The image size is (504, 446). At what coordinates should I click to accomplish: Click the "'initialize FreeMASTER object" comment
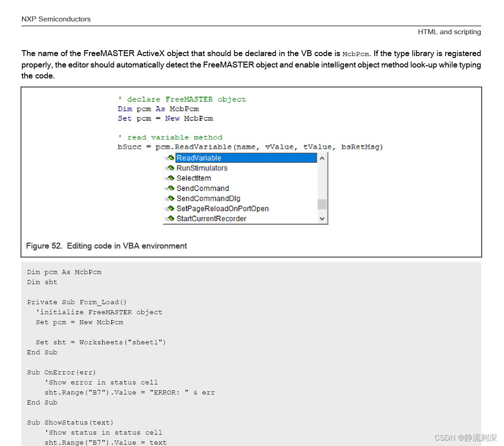click(x=99, y=312)
